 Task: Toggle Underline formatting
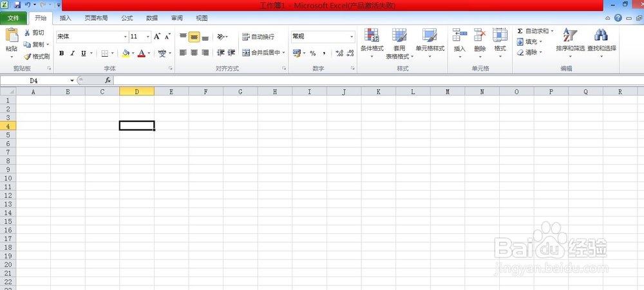(83, 53)
